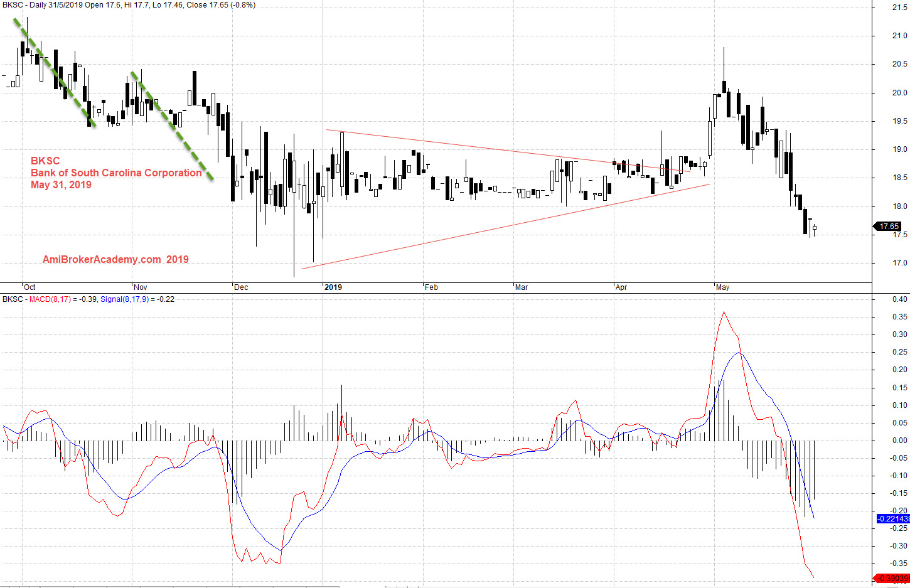Image resolution: width=910 pixels, height=588 pixels.
Task: Click the '2019' year axis label
Action: pyautogui.click(x=333, y=287)
